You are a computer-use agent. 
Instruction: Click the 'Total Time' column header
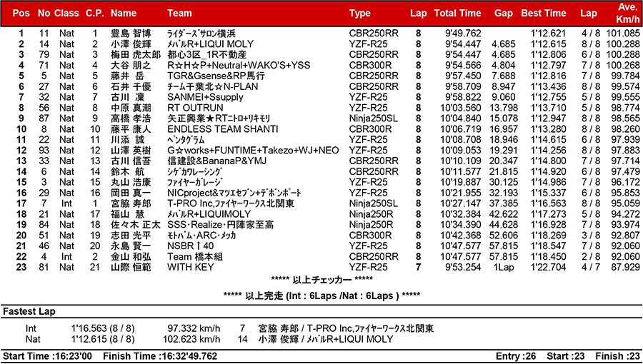[457, 13]
